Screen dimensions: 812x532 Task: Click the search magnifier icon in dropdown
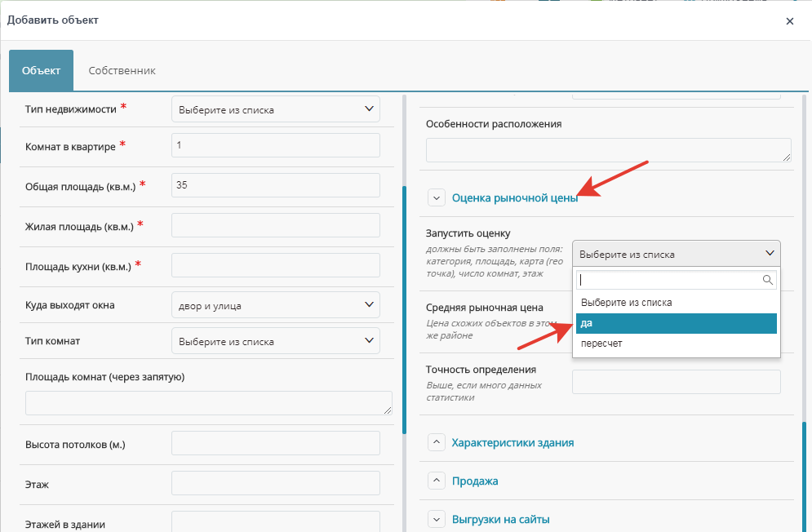click(x=767, y=280)
